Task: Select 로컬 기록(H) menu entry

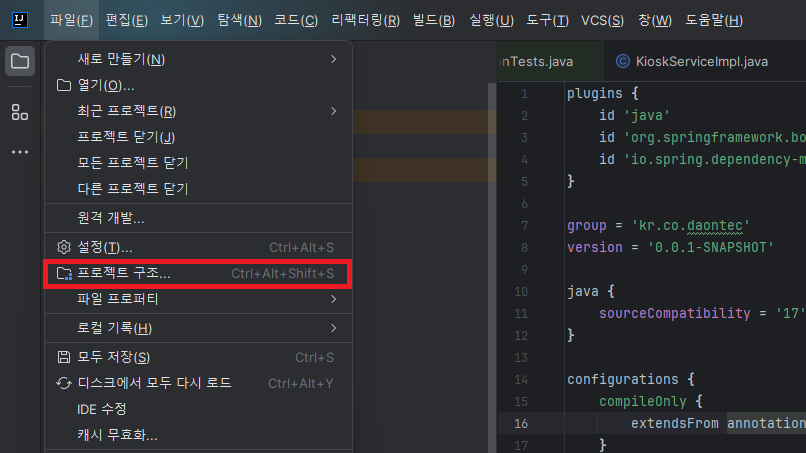Action: 198,328
